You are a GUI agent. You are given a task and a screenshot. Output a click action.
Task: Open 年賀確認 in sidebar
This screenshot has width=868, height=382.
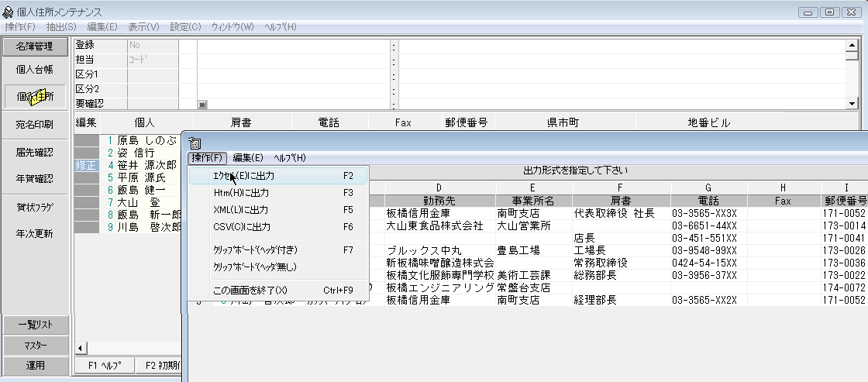[x=35, y=179]
